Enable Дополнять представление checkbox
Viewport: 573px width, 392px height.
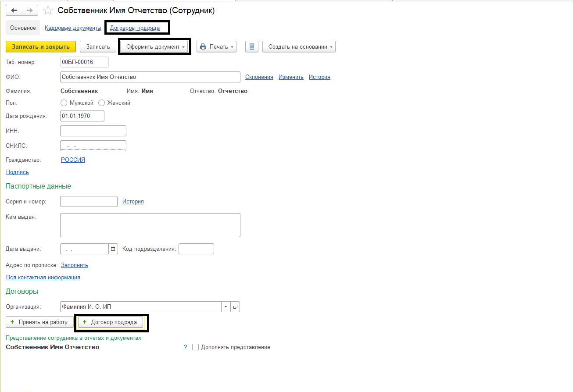pos(196,347)
